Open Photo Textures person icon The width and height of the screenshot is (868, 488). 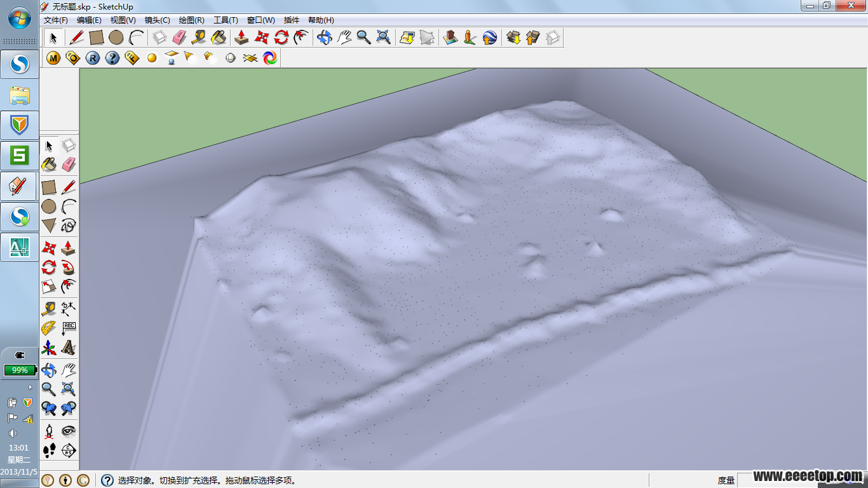click(470, 37)
